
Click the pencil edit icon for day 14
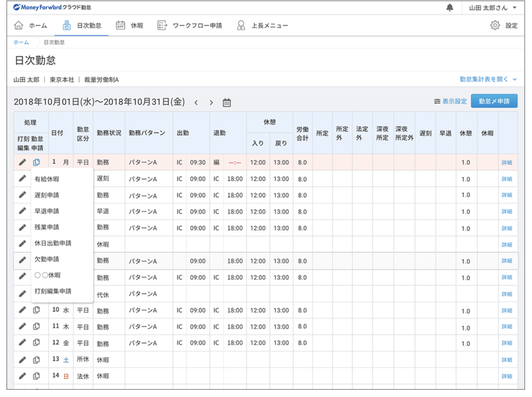(22, 376)
